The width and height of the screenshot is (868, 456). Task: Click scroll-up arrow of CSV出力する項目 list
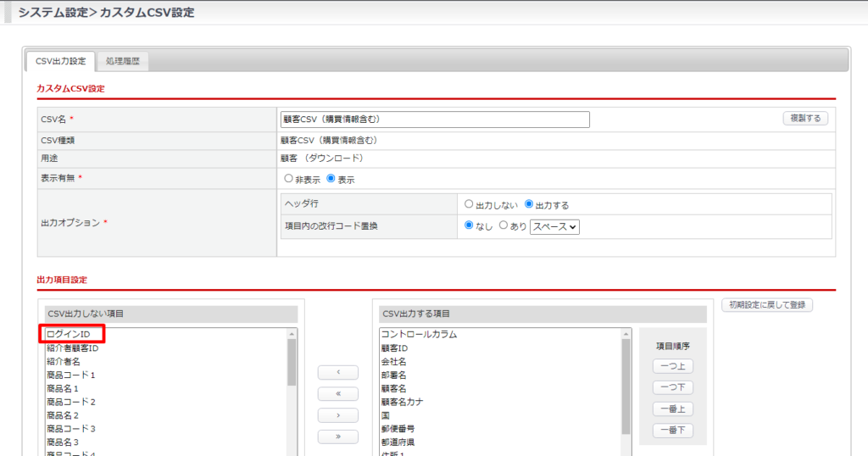click(x=626, y=334)
